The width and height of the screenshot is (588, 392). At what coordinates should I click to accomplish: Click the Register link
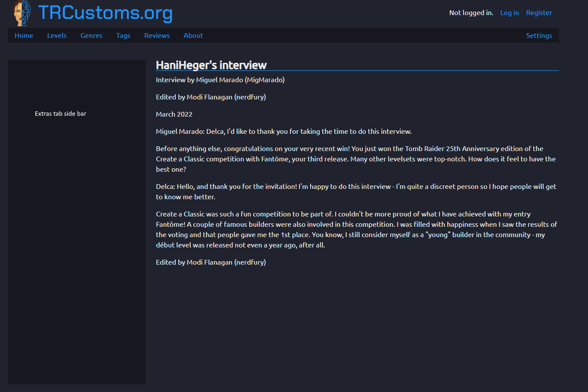[x=538, y=12]
